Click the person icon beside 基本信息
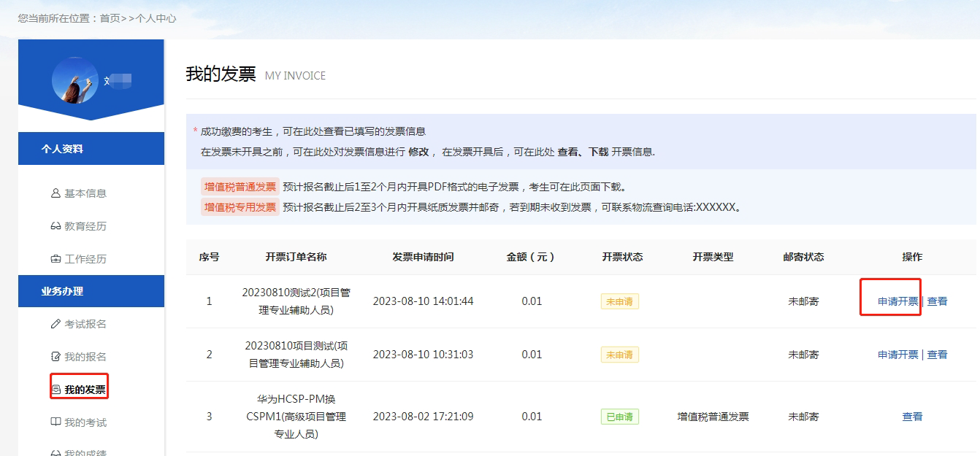The image size is (980, 456). (55, 193)
